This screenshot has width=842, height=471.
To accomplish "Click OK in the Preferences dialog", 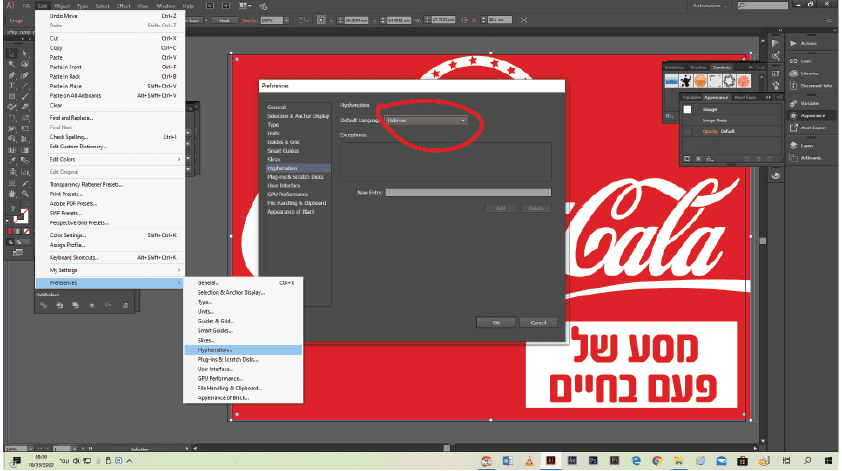I will coord(496,323).
